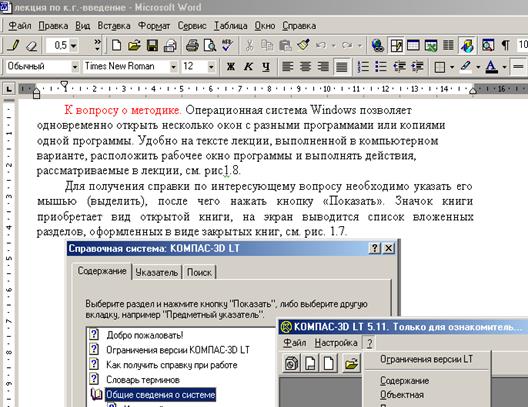Toggle the Drawing toolbar icon
The height and width of the screenshot is (407, 528).
coord(467,45)
